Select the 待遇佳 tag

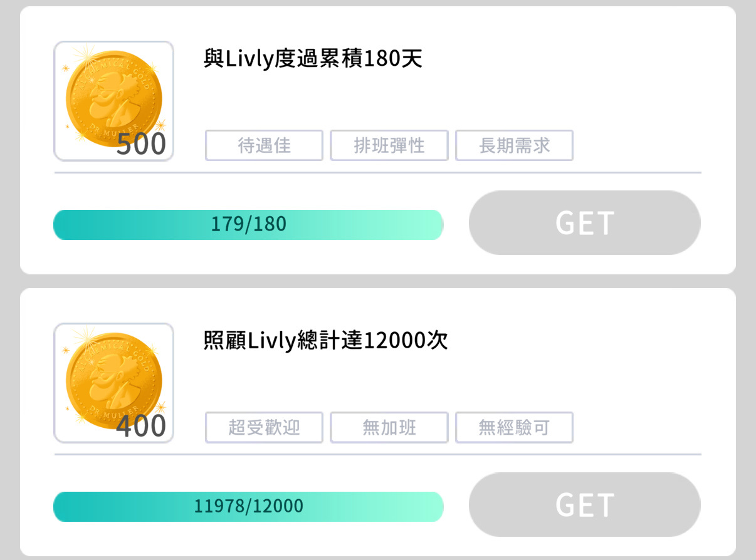coord(264,145)
